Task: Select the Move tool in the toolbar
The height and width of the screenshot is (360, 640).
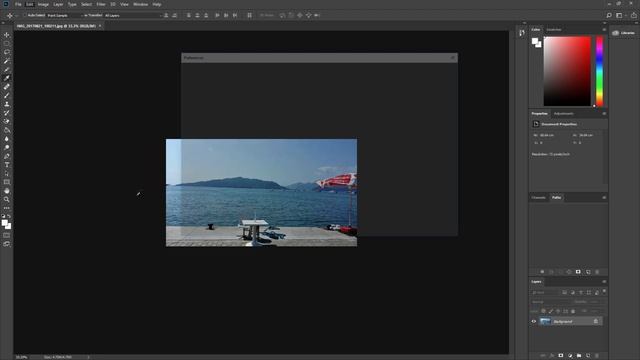Action: pos(7,35)
